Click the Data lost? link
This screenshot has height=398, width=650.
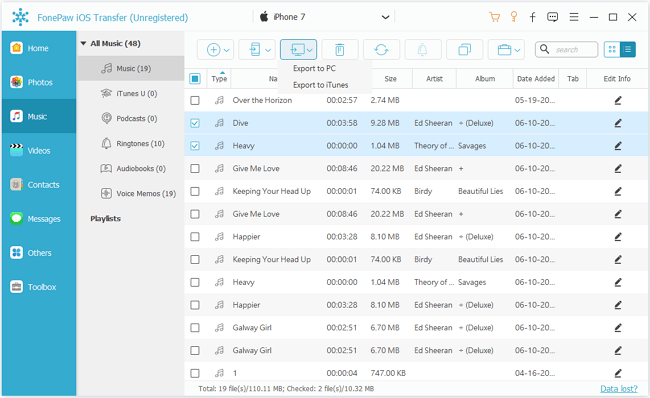619,388
